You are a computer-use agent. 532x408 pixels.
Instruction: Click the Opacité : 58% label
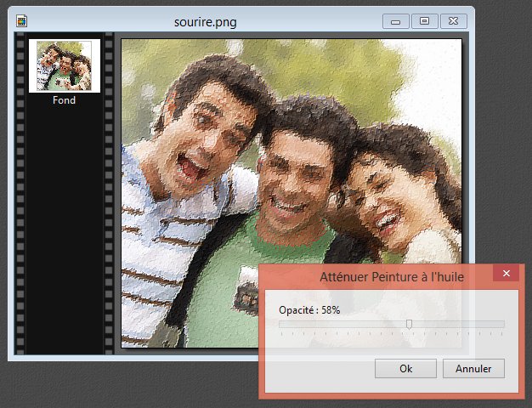point(309,310)
